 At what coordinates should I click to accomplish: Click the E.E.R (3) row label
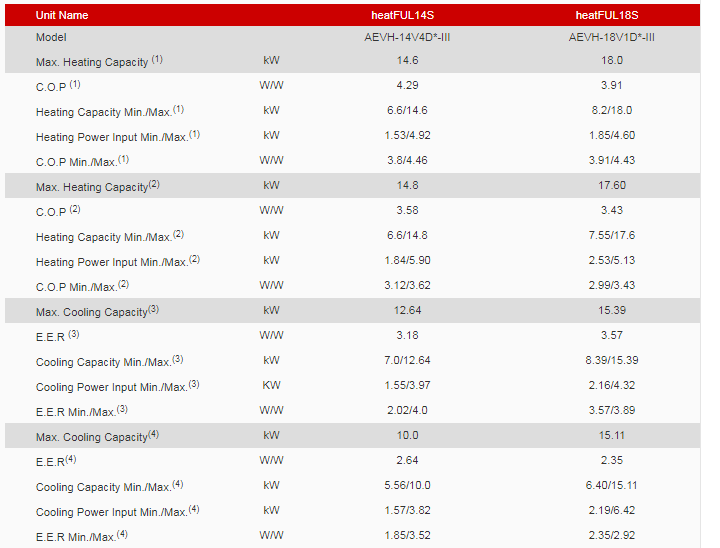57,336
